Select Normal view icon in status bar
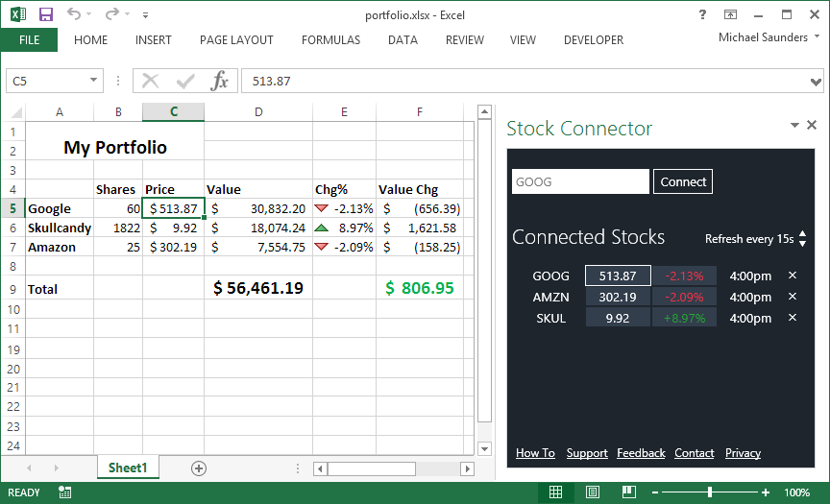Image resolution: width=830 pixels, height=504 pixels. pyautogui.click(x=555, y=492)
